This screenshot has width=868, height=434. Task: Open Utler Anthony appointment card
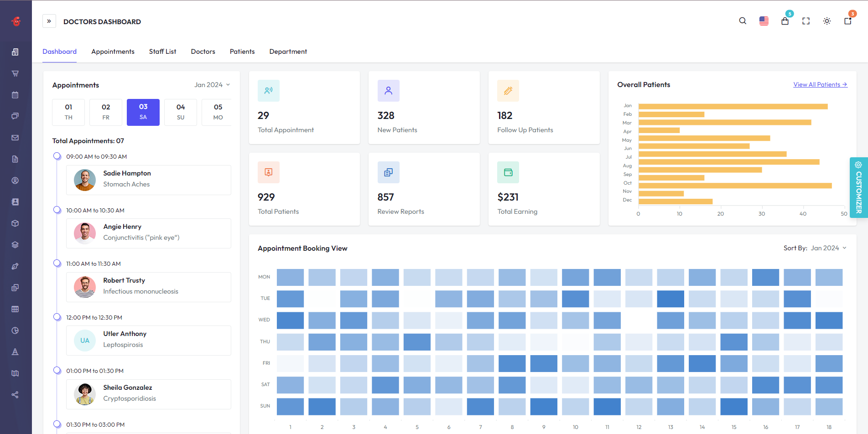click(x=149, y=341)
